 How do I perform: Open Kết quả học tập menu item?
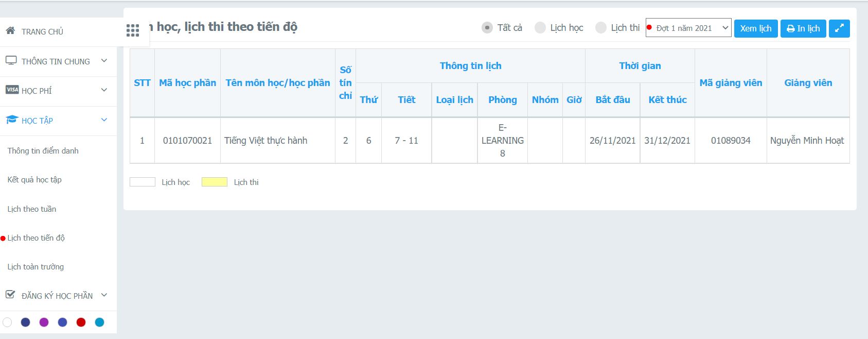pyautogui.click(x=34, y=179)
